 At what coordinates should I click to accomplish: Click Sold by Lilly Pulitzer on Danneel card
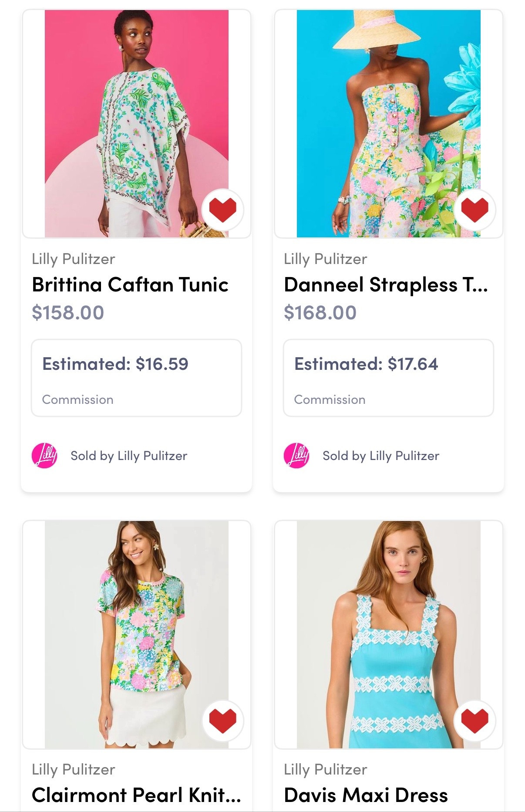pyautogui.click(x=380, y=456)
